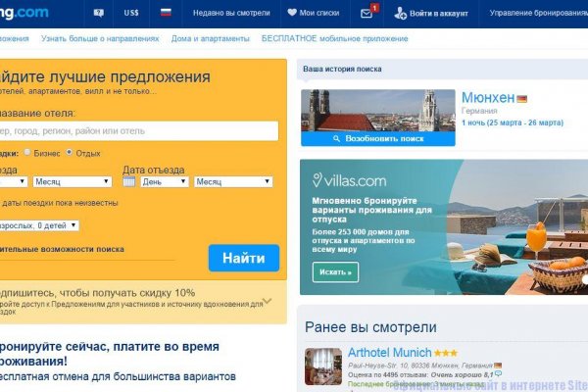This screenshot has width=588, height=392.
Task: Click the villas.com logo in banner
Action: coord(349,180)
